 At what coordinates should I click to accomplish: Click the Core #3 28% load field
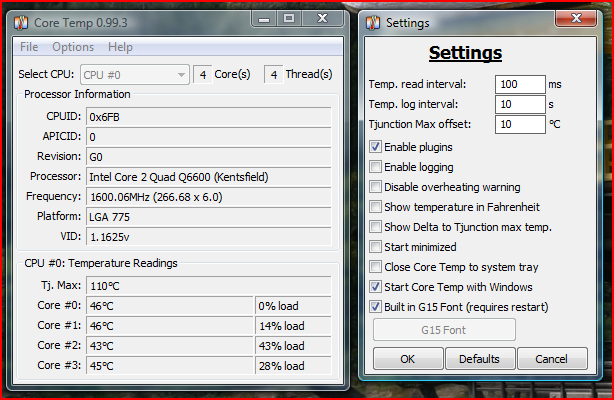[x=293, y=366]
